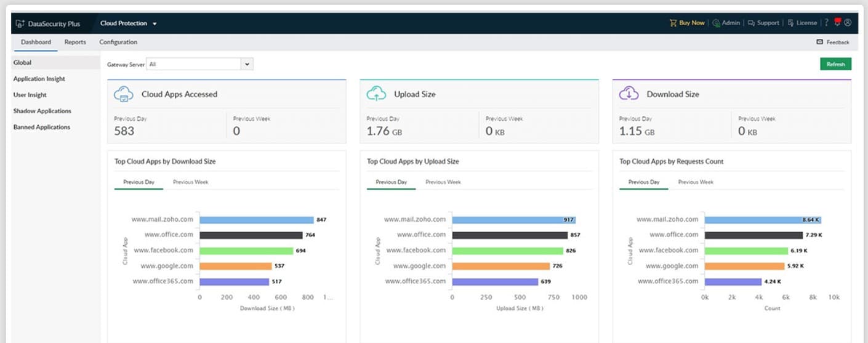Select Previous Week tab in Download Size chart
The width and height of the screenshot is (868, 343).
(x=191, y=182)
